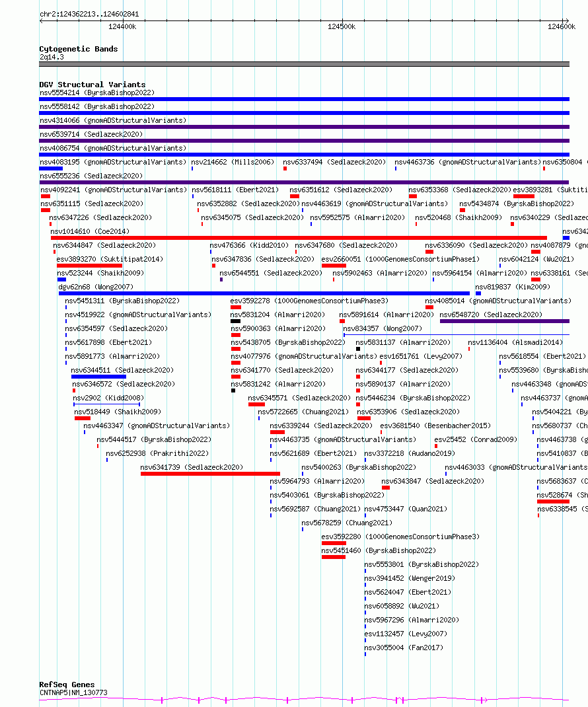The width and height of the screenshot is (588, 707).
Task: Click the red esv2660051 variant bar
Action: point(334,266)
